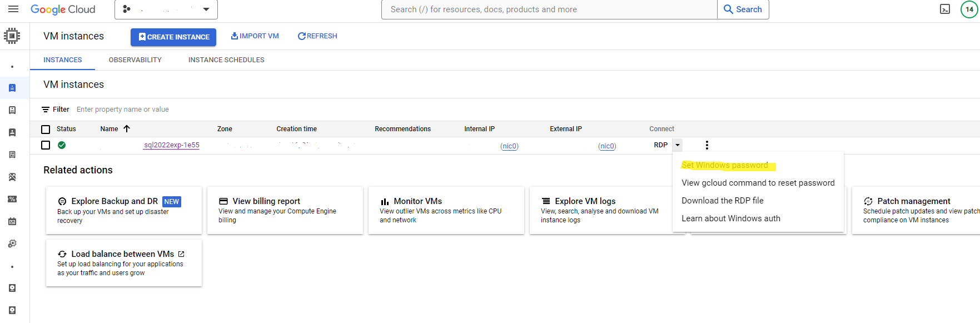Image resolution: width=980 pixels, height=323 pixels.
Task: Select View gcloud command to reset password
Action: point(758,183)
